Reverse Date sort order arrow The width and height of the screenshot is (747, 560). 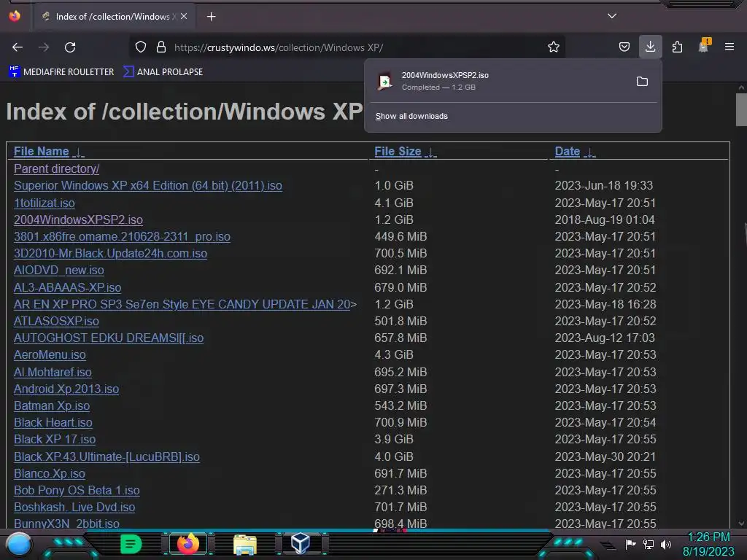coord(589,152)
